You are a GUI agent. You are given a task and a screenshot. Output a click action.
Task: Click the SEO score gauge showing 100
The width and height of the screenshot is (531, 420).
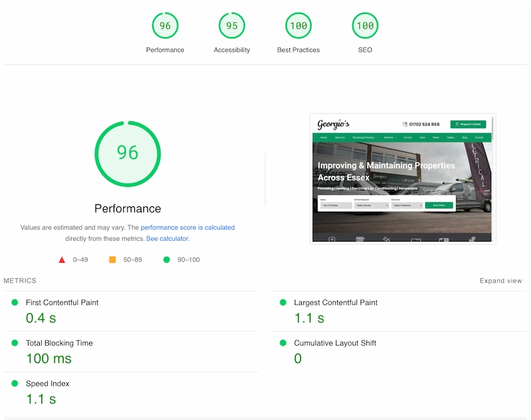tap(365, 26)
